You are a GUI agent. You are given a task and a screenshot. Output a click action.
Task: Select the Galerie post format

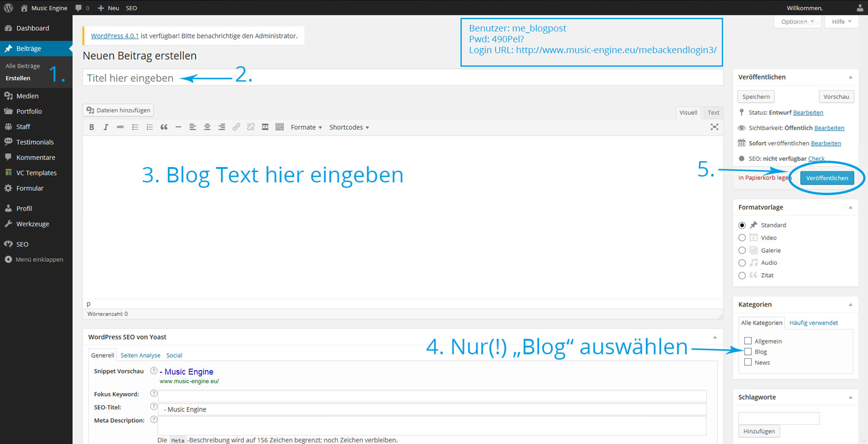pyautogui.click(x=742, y=250)
